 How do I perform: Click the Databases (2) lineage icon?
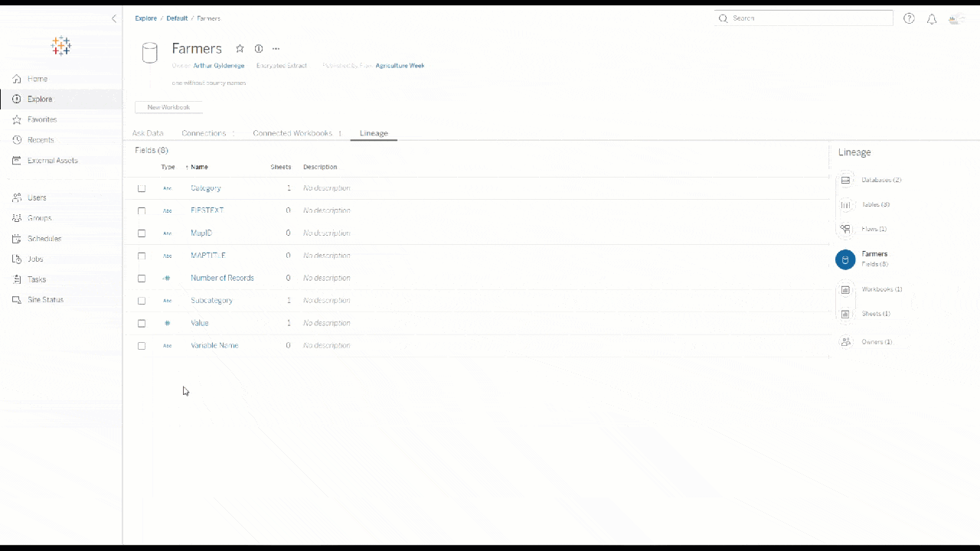(845, 181)
